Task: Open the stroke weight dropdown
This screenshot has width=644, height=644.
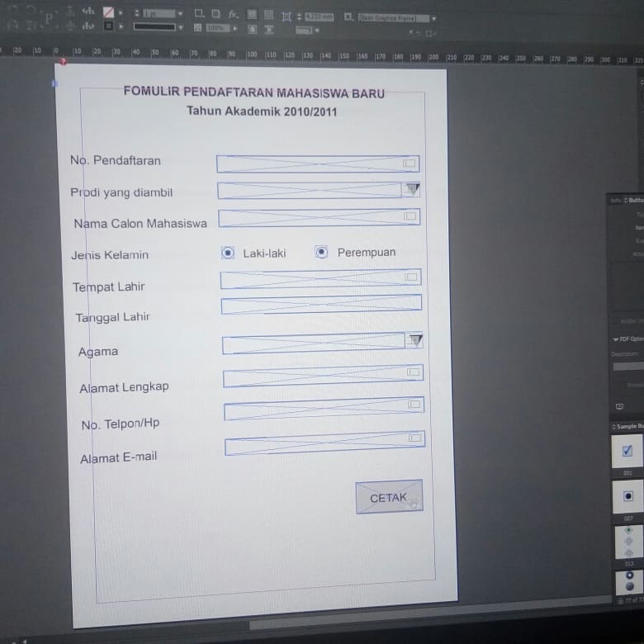Action: point(180,14)
